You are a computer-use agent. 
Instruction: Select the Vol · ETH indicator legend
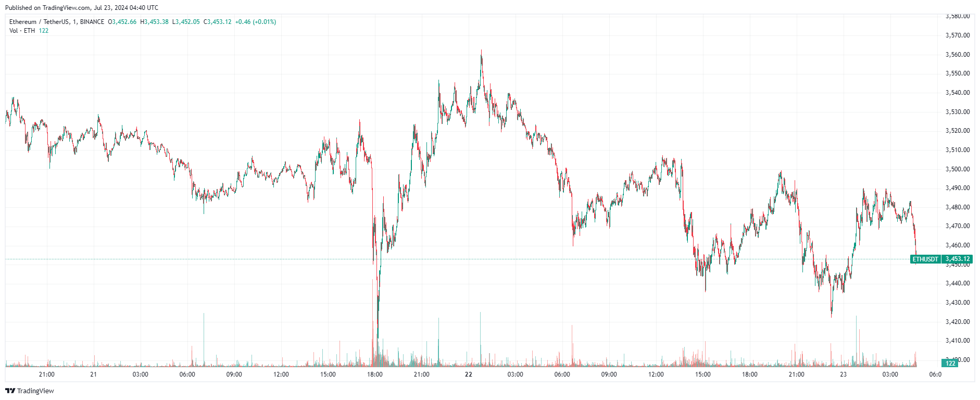[x=22, y=31]
